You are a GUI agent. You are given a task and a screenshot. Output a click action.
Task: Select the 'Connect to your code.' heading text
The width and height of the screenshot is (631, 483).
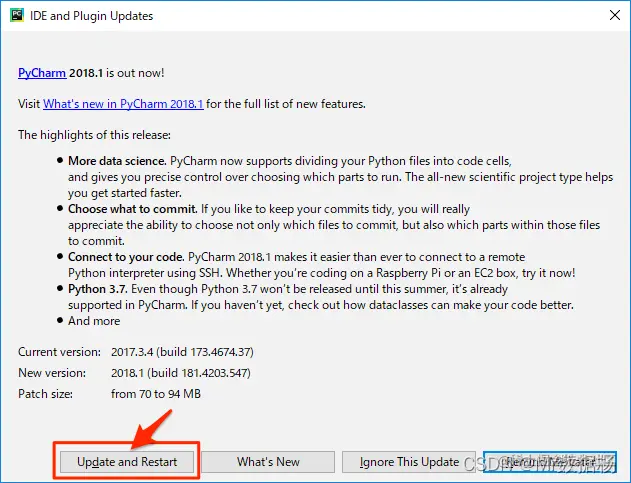[x=126, y=257]
